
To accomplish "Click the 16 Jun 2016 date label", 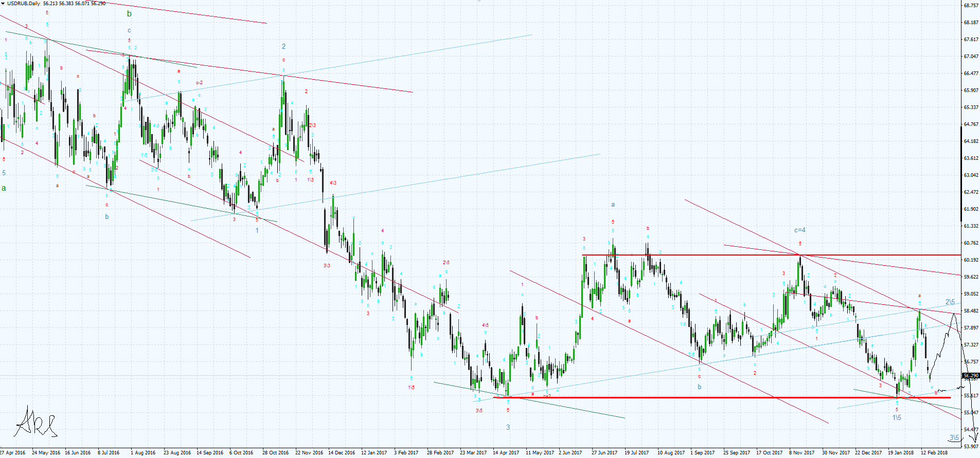I will pos(79,453).
